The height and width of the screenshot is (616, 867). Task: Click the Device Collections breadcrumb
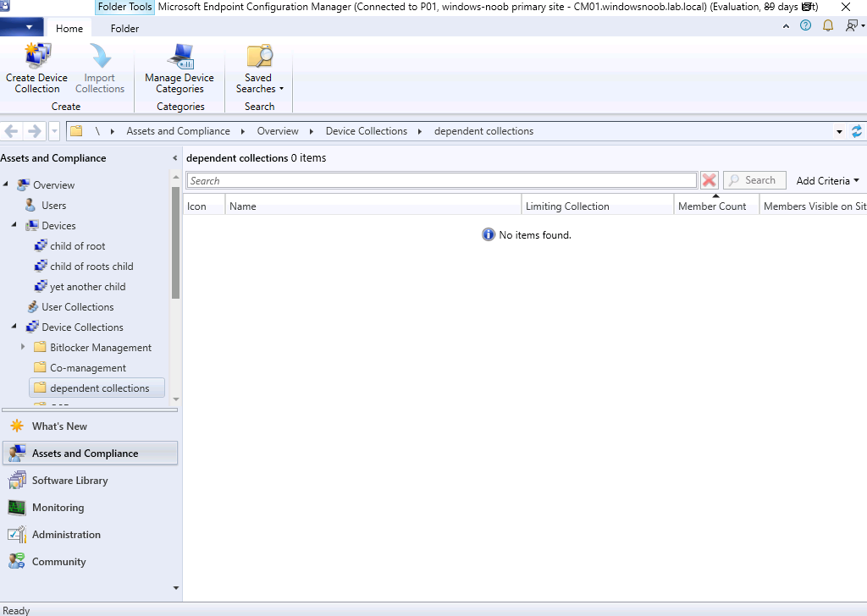click(366, 131)
